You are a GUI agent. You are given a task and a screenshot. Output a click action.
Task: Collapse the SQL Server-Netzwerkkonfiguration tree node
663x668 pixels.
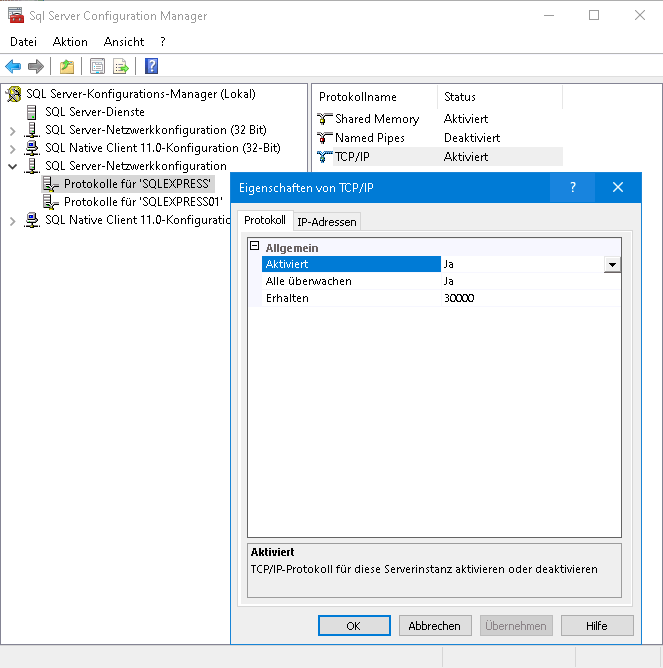(12, 166)
